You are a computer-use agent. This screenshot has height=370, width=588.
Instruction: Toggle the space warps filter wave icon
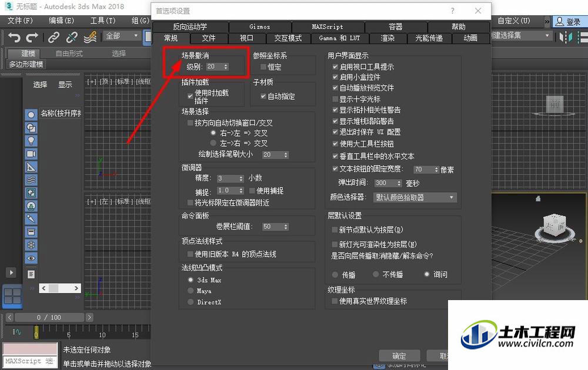pos(31,180)
